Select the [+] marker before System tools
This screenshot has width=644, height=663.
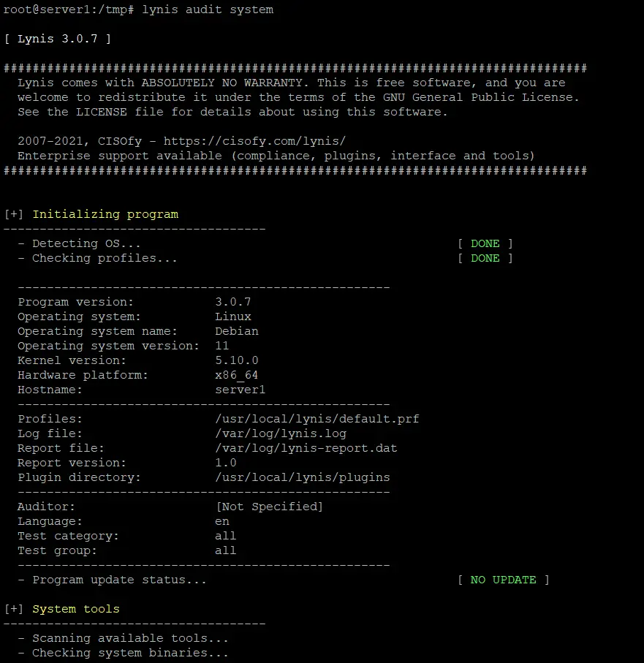click(14, 609)
